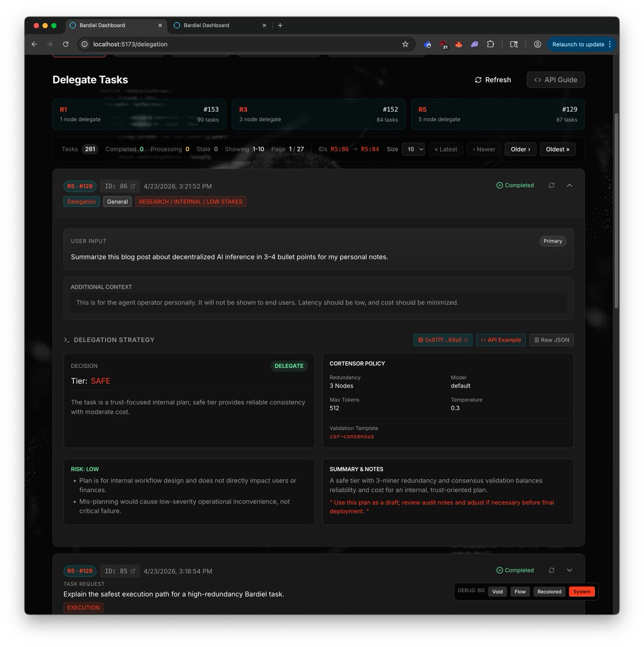The image size is (644, 647).
Task: Open Chrome three-dot menu
Action: pos(610,44)
